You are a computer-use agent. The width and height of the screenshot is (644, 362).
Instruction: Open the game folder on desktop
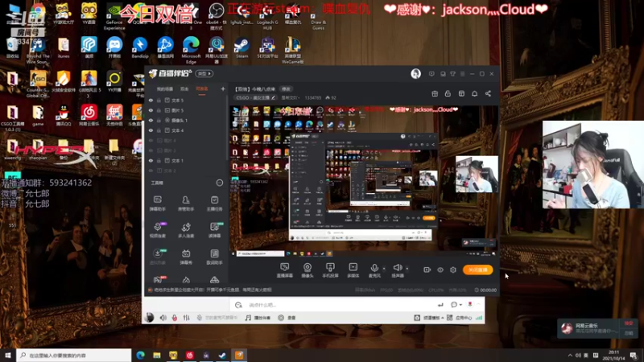point(38,115)
